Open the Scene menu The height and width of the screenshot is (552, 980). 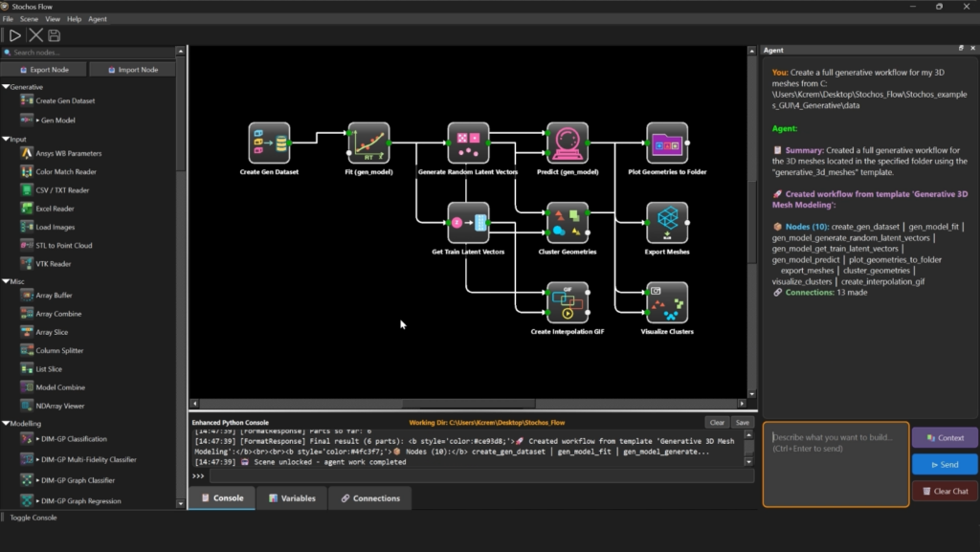pyautogui.click(x=29, y=19)
